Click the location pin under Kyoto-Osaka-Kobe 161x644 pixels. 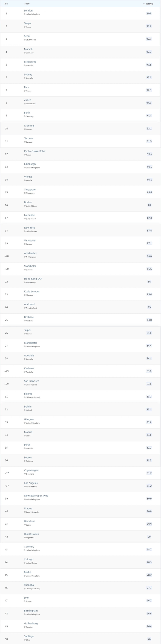[x=25, y=155]
